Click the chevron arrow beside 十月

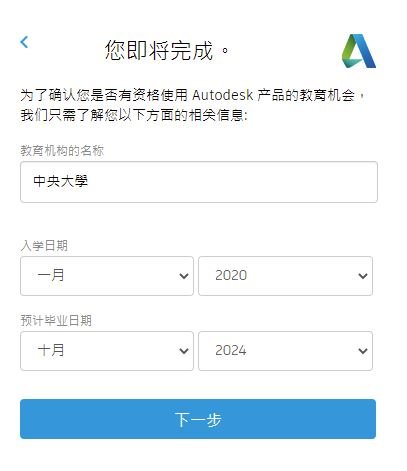click(184, 351)
